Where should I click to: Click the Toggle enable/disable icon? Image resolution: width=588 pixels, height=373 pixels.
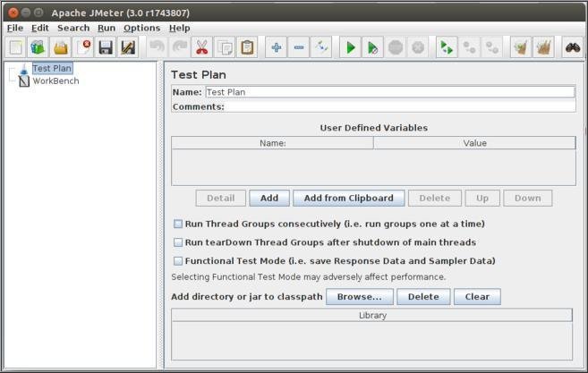click(x=321, y=47)
